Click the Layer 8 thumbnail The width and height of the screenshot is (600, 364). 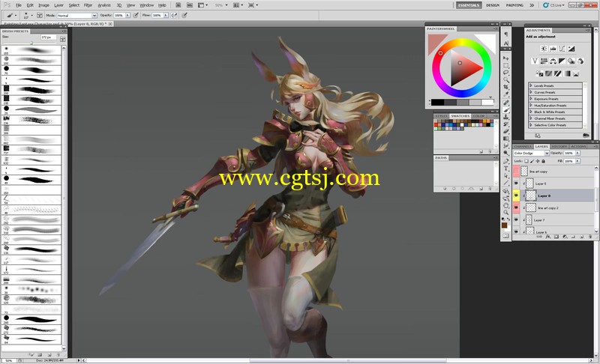click(531, 195)
